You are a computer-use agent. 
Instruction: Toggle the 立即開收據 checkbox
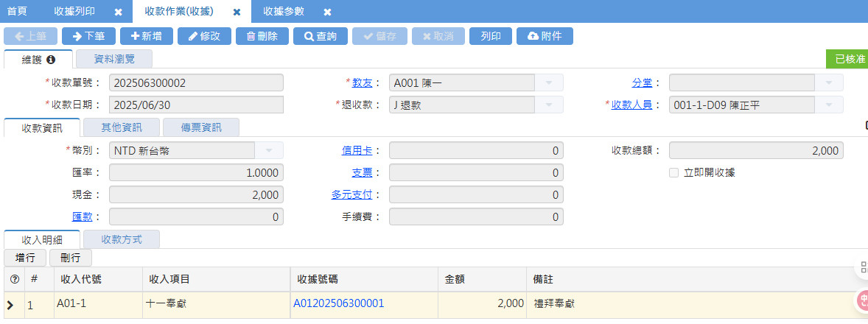point(673,172)
